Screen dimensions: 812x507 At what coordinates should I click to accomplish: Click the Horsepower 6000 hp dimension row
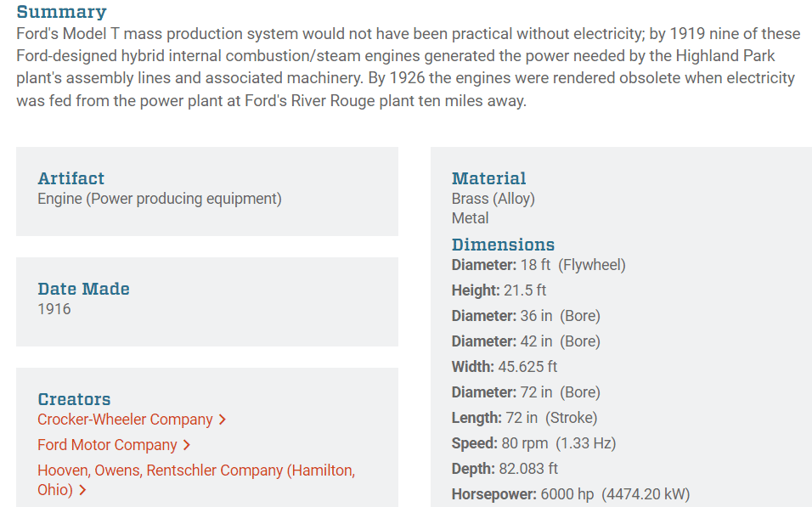click(570, 494)
